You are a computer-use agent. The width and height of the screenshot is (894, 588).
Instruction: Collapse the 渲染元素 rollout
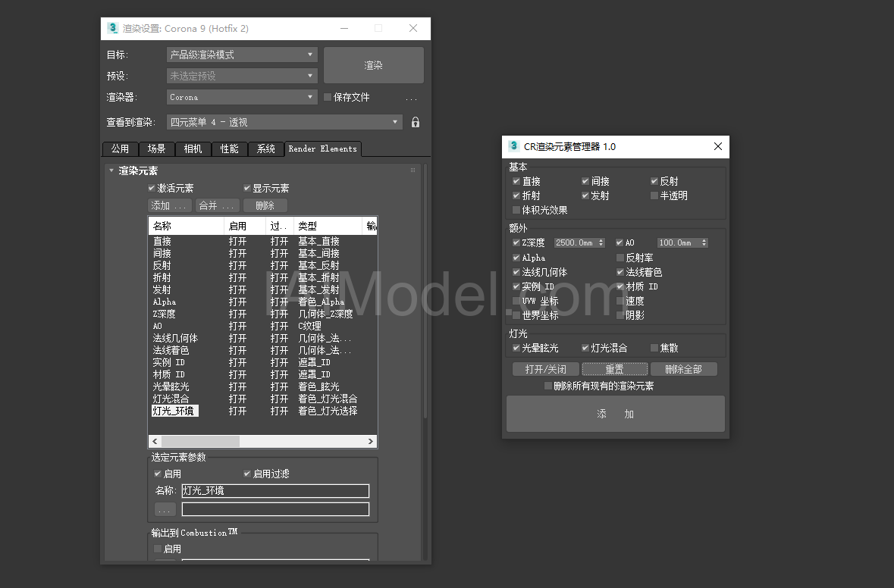pos(111,170)
